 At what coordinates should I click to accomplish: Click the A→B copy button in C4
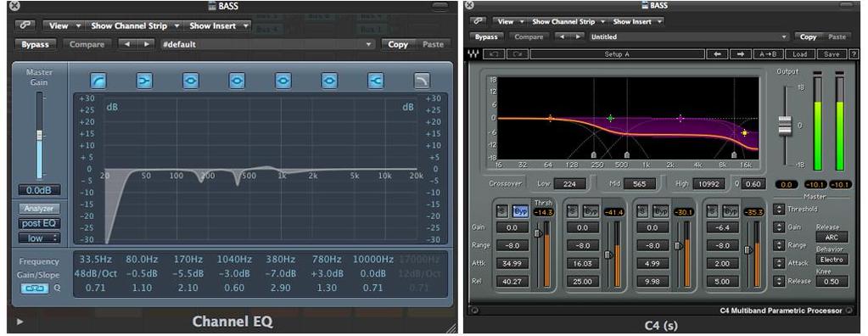pyautogui.click(x=768, y=54)
